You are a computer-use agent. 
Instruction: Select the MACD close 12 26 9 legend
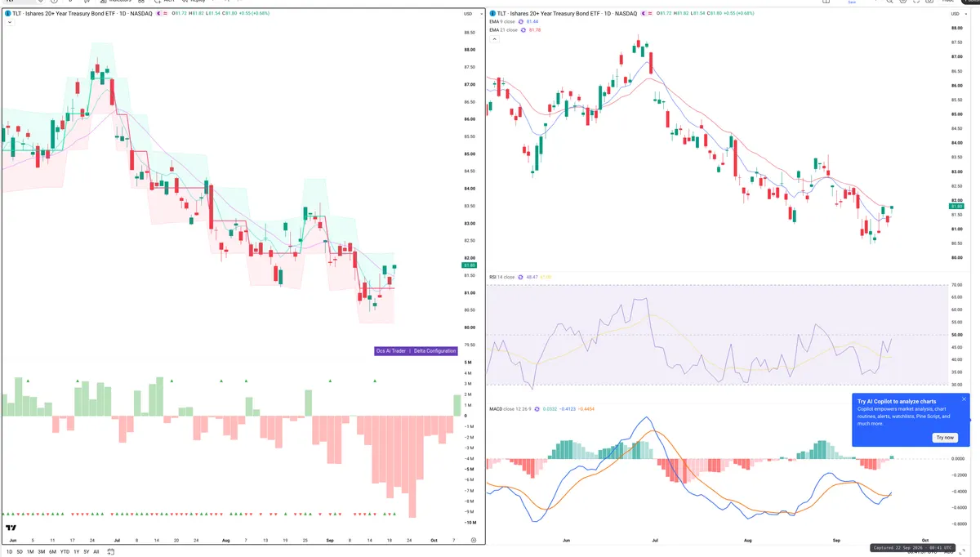(510, 409)
